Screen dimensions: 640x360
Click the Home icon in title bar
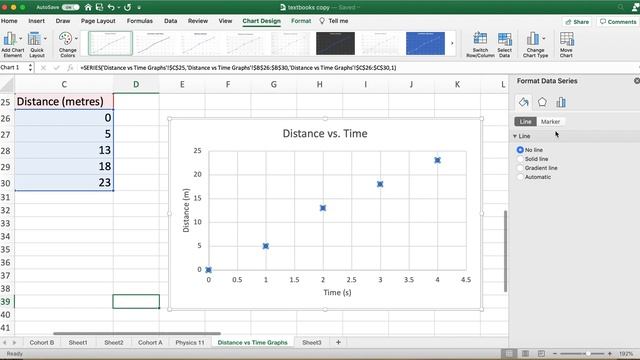88,7
